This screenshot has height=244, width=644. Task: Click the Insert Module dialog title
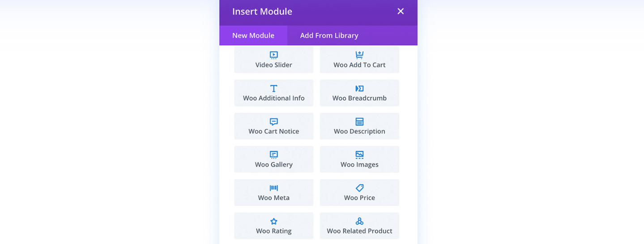(x=262, y=12)
